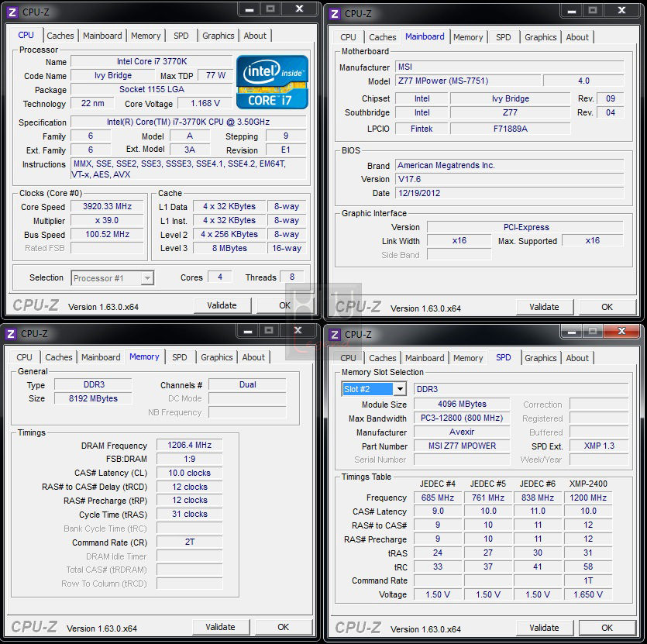Click Validate button in the CPU window

pos(222,305)
